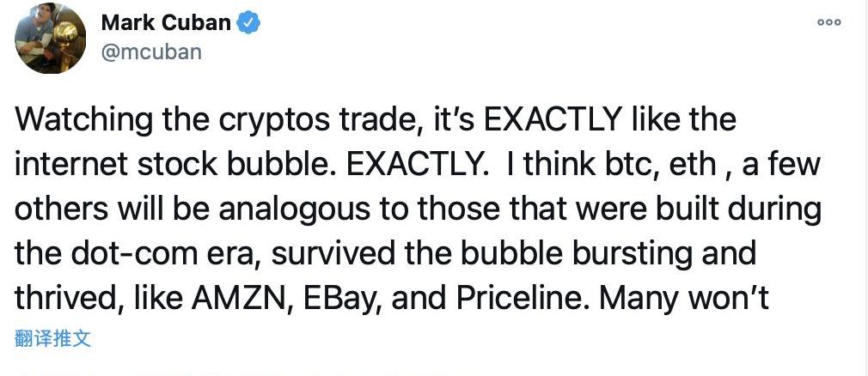Image resolution: width=868 pixels, height=376 pixels.
Task: Click the words Many won't ending the tweet
Action: (x=684, y=298)
